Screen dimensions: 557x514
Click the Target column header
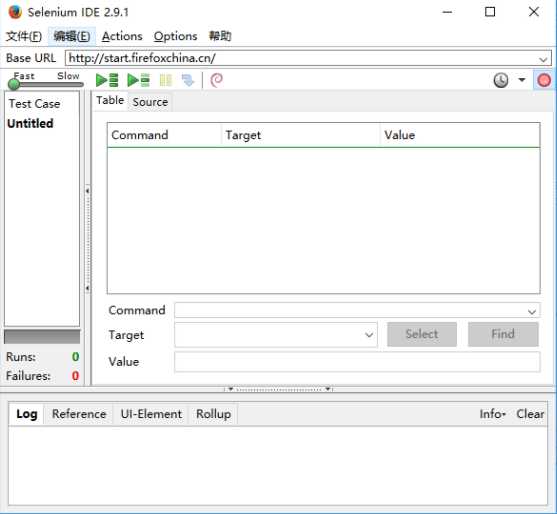click(301, 135)
